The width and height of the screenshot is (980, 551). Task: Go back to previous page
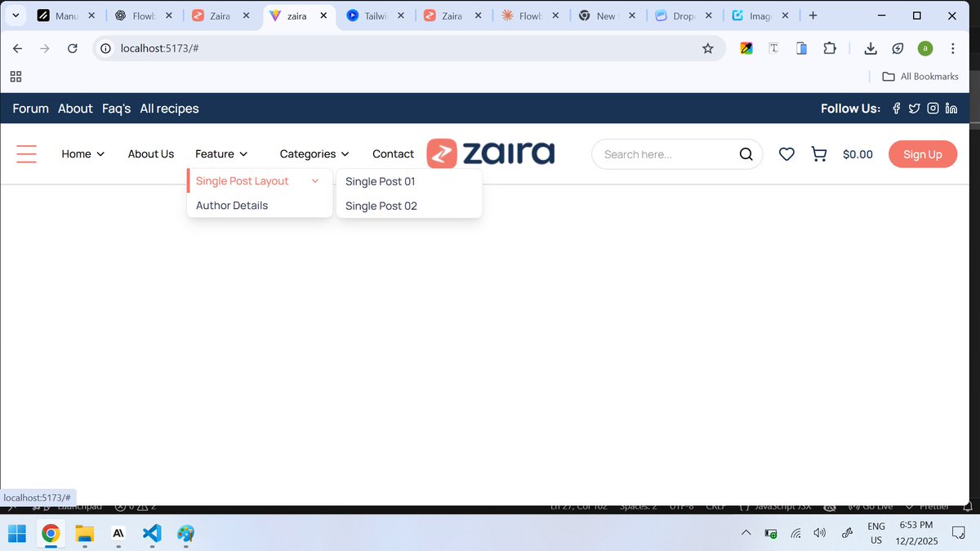17,48
